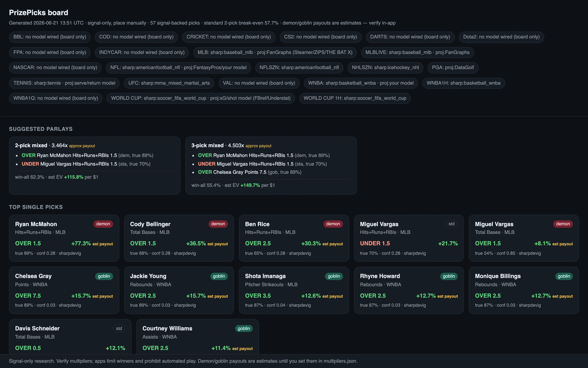Click the CRICKET no model wired chip
Screen dimensions: 588x368
tap(229, 37)
